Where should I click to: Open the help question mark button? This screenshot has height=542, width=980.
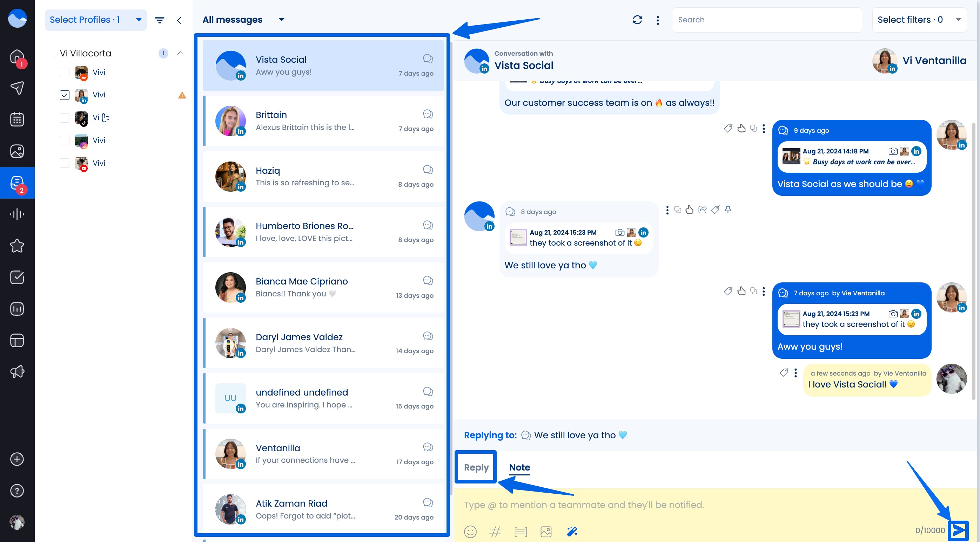click(17, 491)
